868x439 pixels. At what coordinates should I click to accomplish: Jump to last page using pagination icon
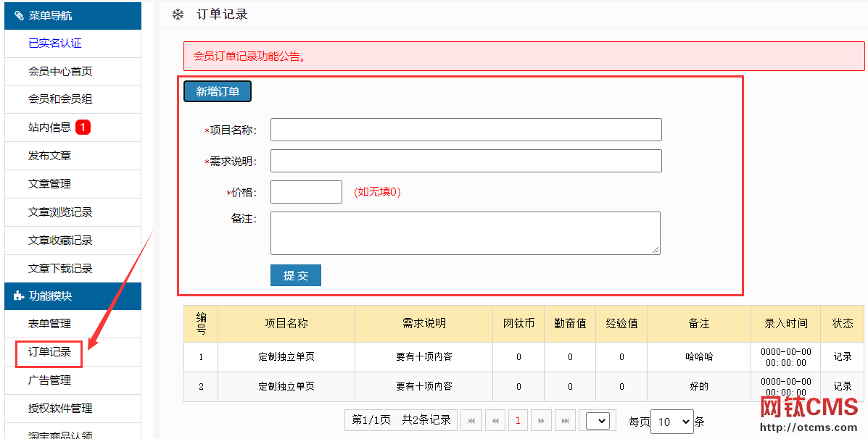pos(566,421)
